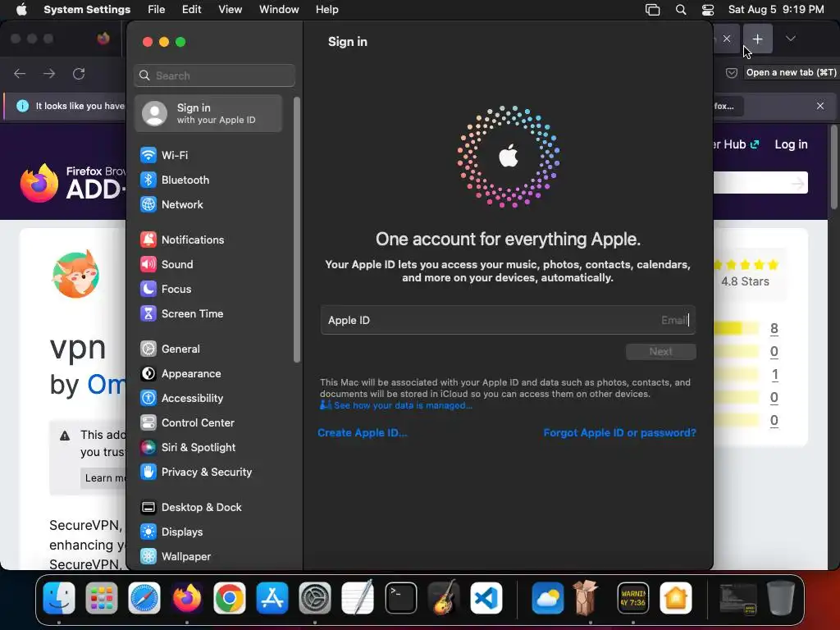The height and width of the screenshot is (630, 840).
Task: Click the Firefox Pocket icon
Action: (731, 73)
